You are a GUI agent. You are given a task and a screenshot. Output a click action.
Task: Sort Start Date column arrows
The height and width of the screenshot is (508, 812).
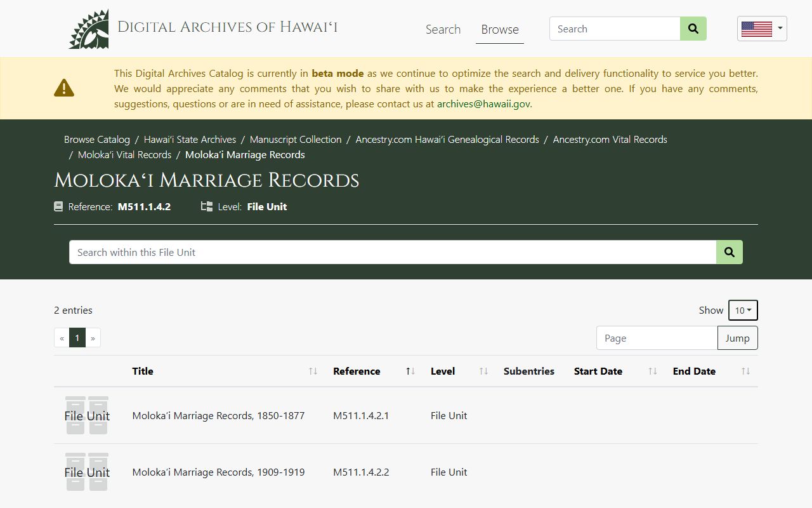coord(653,371)
